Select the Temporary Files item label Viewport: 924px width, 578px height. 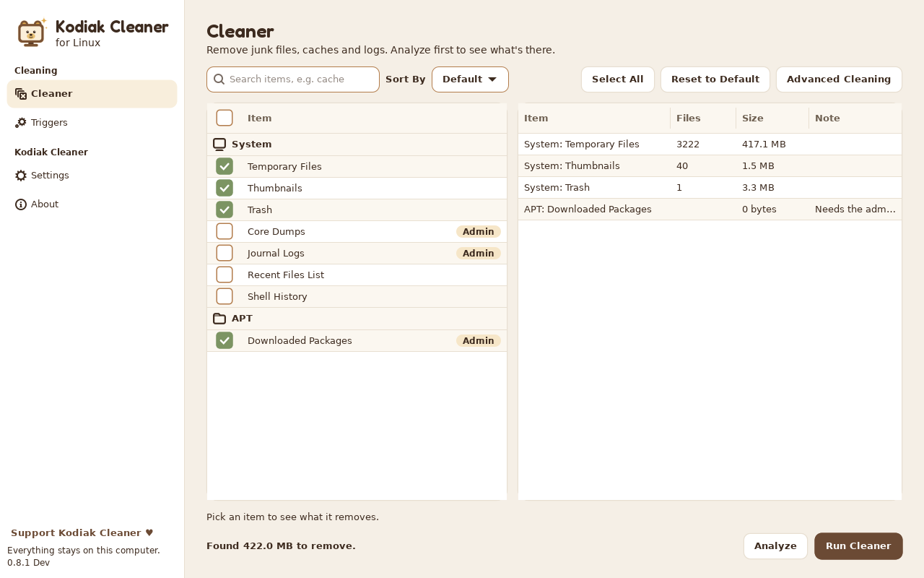click(284, 167)
